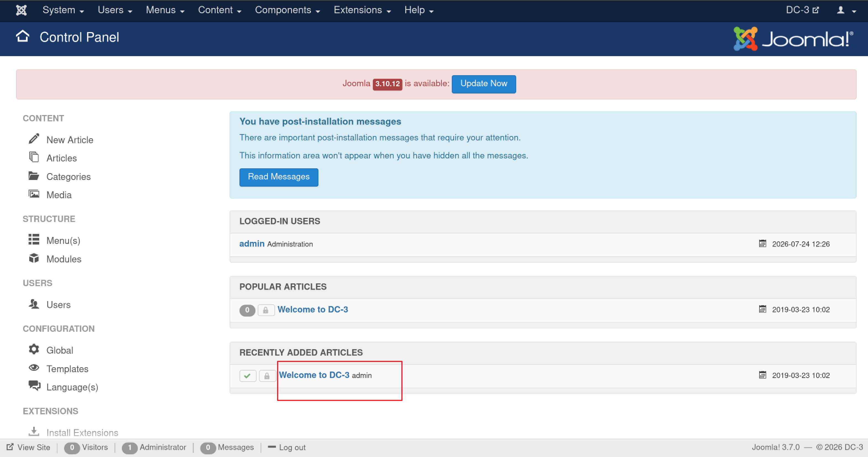Click the Categories folder icon
868x457 pixels.
coord(34,176)
